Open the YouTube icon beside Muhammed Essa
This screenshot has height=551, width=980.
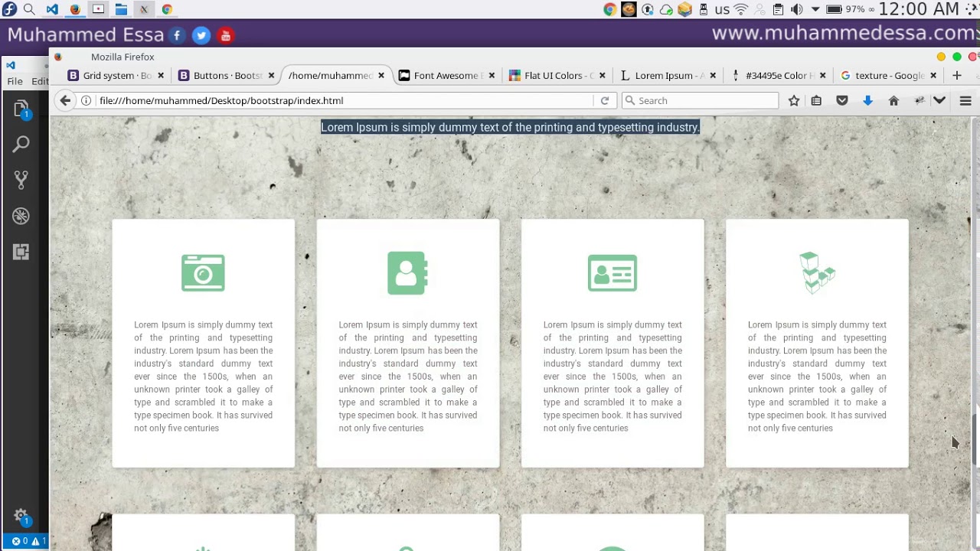point(226,35)
